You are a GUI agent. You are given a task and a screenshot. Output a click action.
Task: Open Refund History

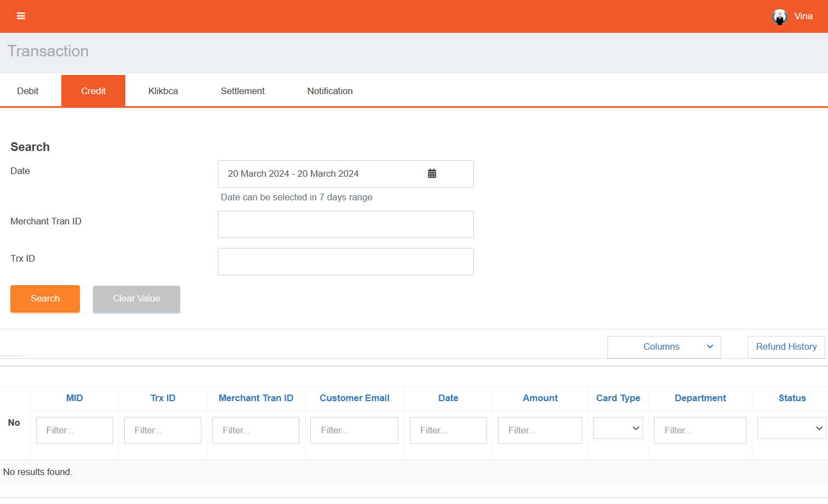tap(786, 347)
